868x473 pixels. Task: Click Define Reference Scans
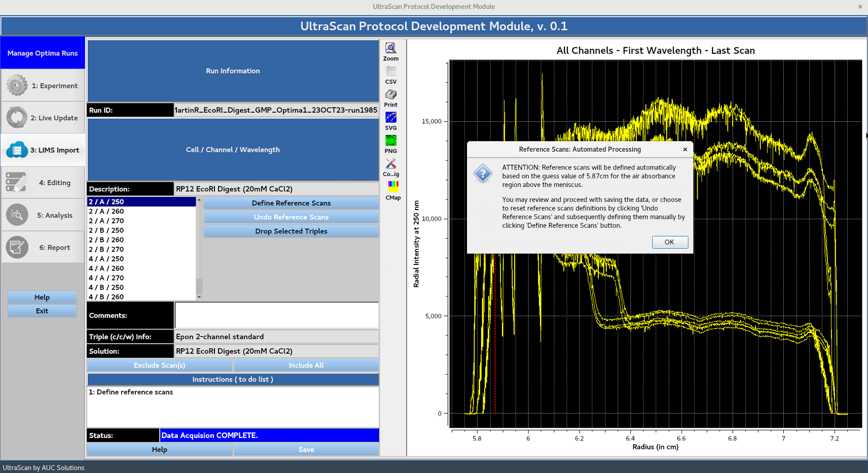pos(291,202)
